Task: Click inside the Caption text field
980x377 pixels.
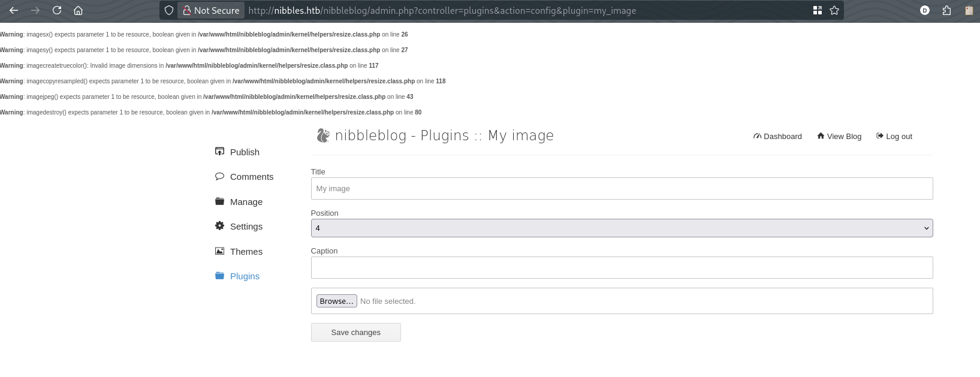Action: pos(622,268)
